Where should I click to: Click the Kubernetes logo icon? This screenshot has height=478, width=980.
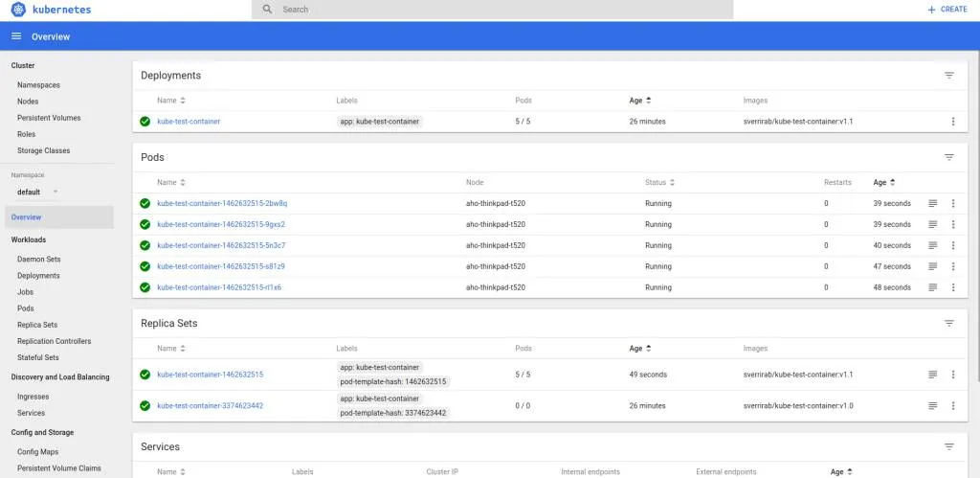(17, 9)
